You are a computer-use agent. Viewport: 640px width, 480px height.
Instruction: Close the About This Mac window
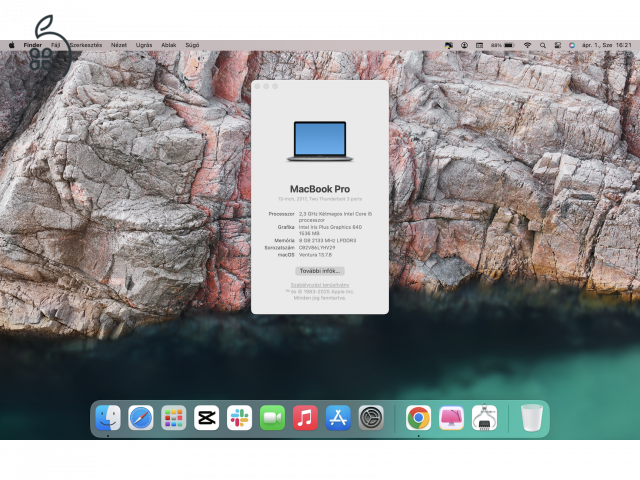pyautogui.click(x=258, y=87)
